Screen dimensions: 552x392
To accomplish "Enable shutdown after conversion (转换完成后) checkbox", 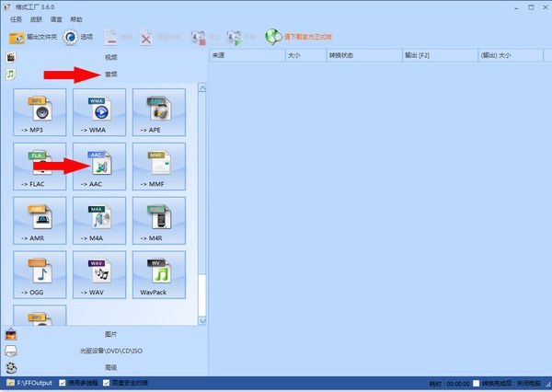I will pyautogui.click(x=476, y=383).
